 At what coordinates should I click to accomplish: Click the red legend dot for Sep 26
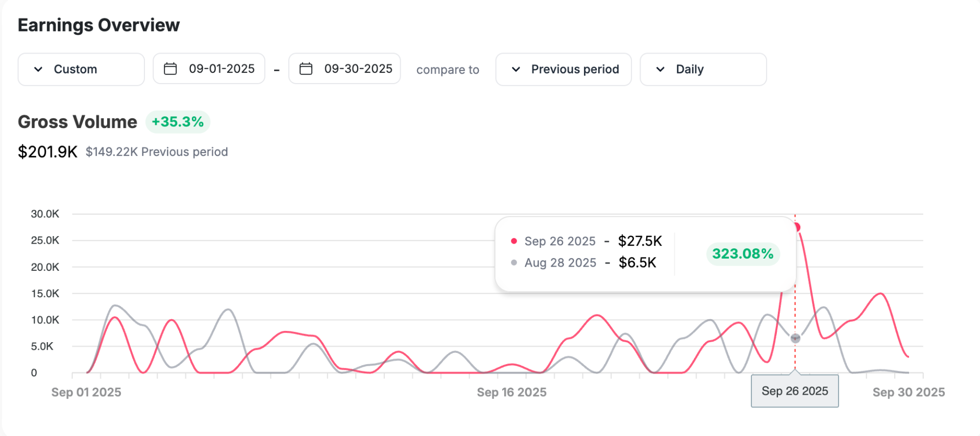(514, 241)
